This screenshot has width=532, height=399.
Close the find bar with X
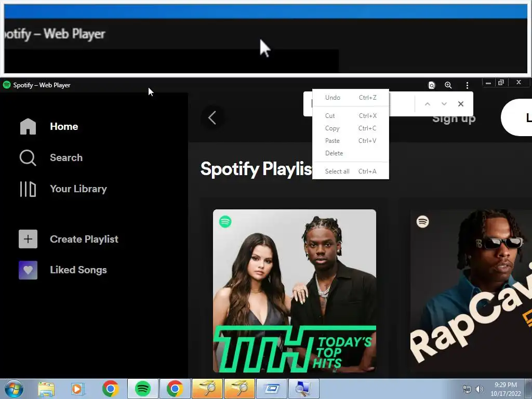[x=460, y=104]
